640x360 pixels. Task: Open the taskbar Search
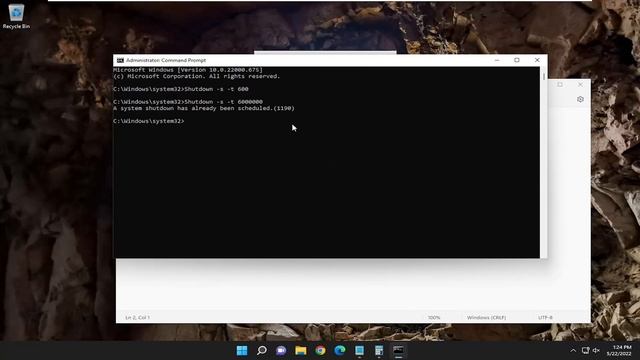[262, 351]
